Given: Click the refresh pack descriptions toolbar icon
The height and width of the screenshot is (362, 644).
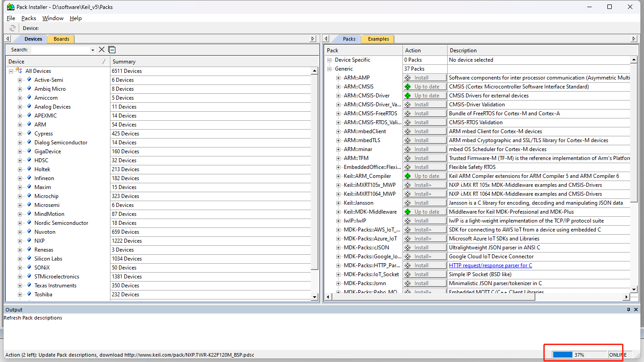Looking at the screenshot, I should (x=13, y=28).
